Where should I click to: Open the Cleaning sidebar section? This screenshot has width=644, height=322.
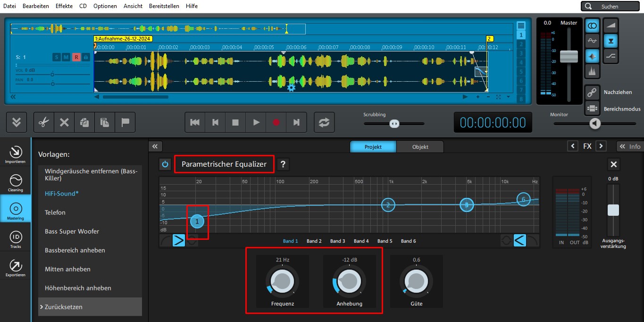[16, 183]
